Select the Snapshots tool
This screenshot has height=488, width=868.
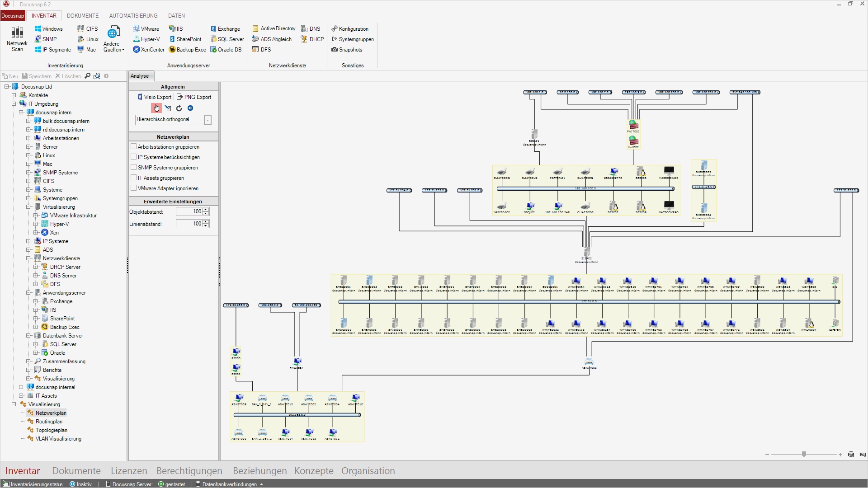click(x=347, y=49)
